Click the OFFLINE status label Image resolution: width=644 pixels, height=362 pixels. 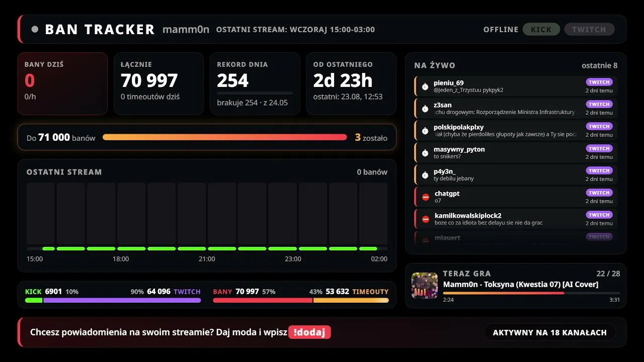click(x=501, y=30)
